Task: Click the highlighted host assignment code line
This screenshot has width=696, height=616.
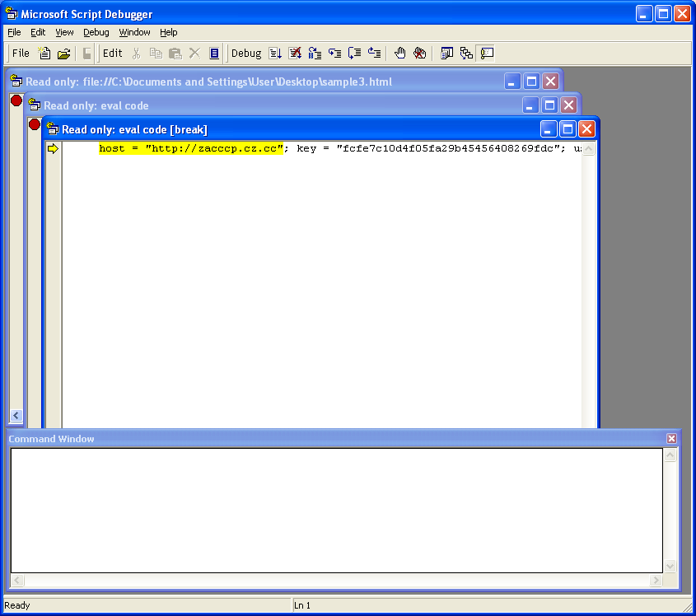Action: pyautogui.click(x=191, y=148)
